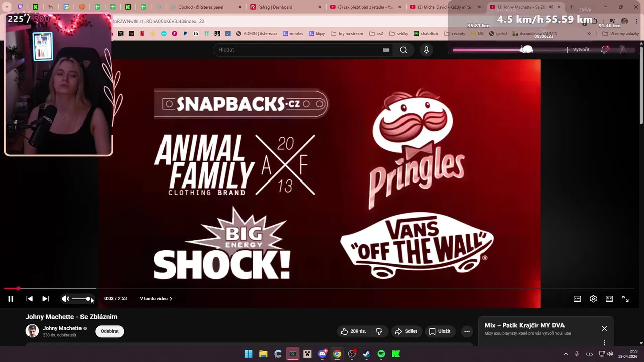Open the PayPal bookmark icon

pyautogui.click(x=185, y=34)
